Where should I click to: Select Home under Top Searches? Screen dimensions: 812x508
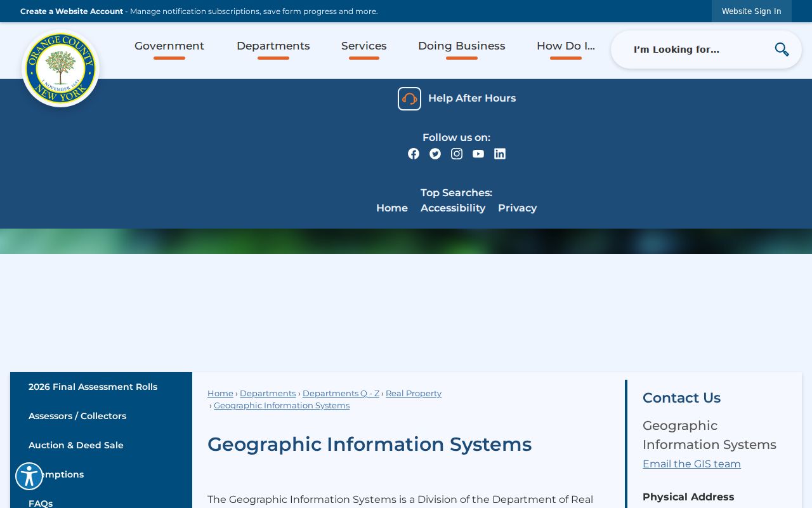coord(392,208)
